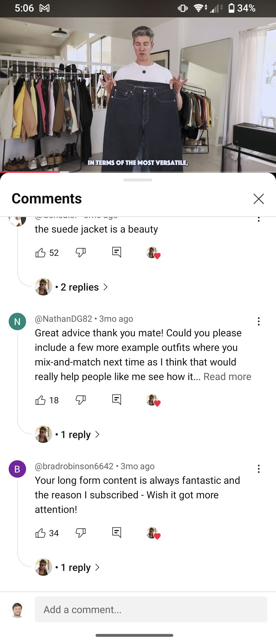The height and width of the screenshot is (644, 276).
Task: Dislike NathanDG82's comment
Action: coord(80,400)
